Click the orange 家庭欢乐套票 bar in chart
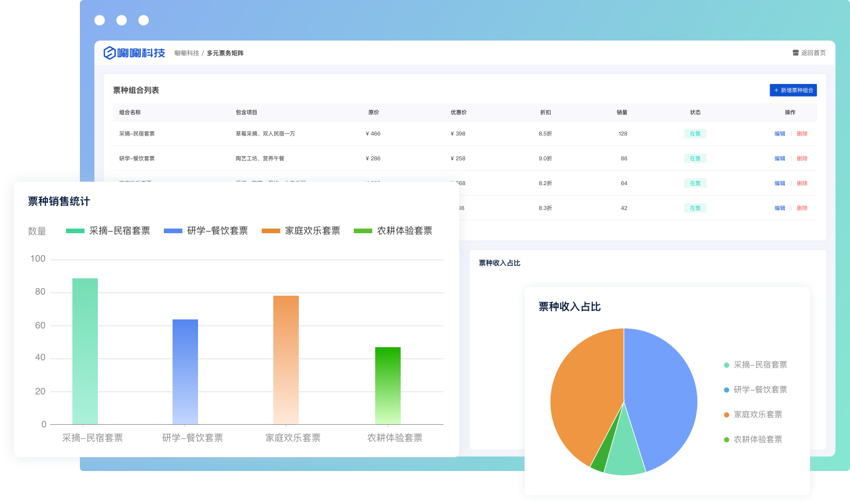850x504 pixels. click(x=286, y=359)
